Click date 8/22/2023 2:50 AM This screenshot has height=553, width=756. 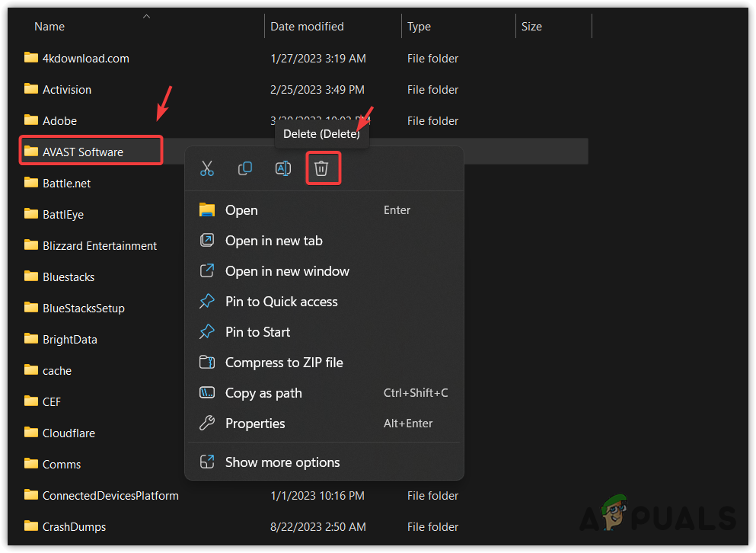318,527
